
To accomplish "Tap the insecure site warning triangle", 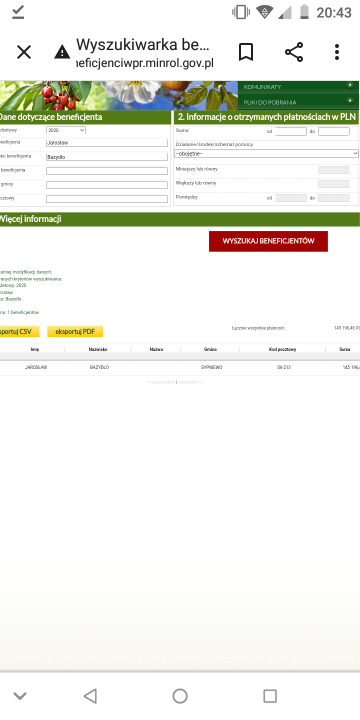I will click(62, 52).
